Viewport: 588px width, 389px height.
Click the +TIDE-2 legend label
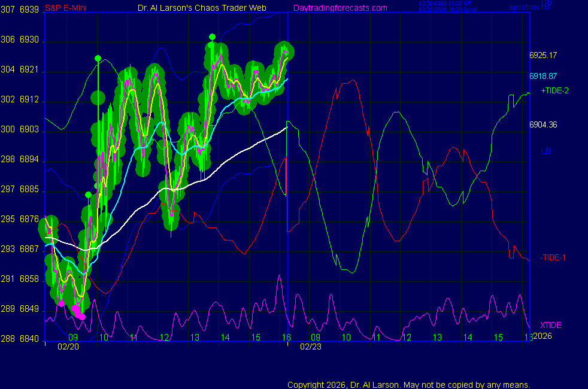point(554,90)
